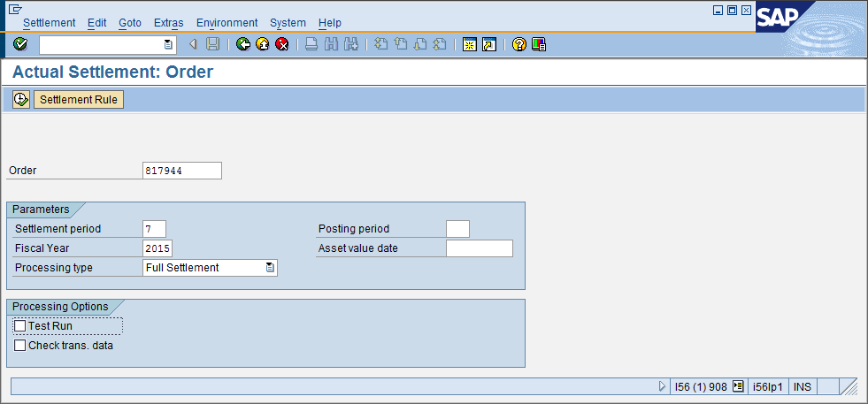The image size is (868, 404).
Task: Click the window resize grip corner
Action: (x=848, y=386)
